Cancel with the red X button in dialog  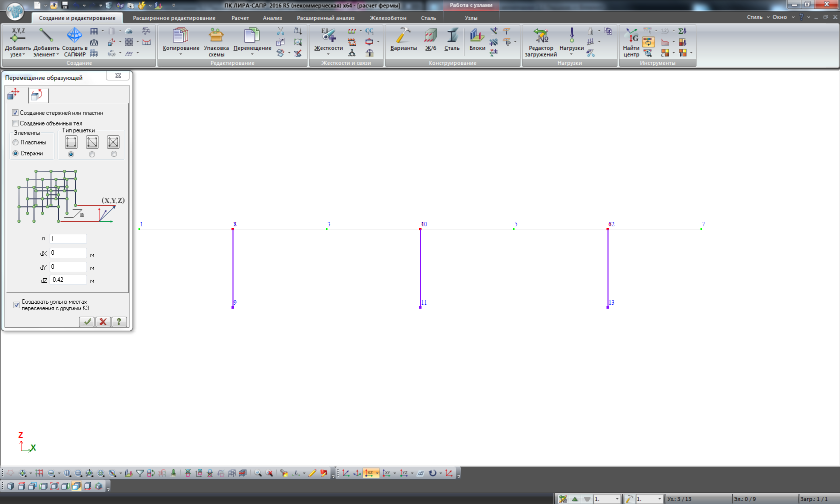coord(103,322)
